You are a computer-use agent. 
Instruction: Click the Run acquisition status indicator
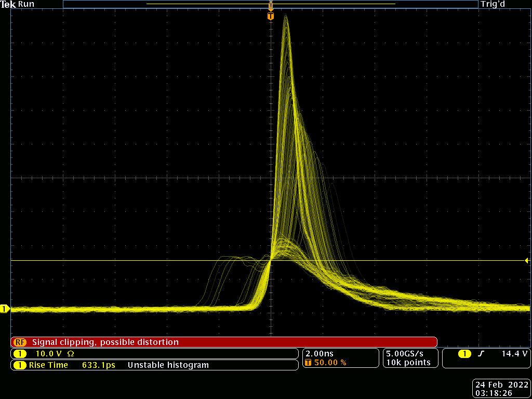[26, 4]
